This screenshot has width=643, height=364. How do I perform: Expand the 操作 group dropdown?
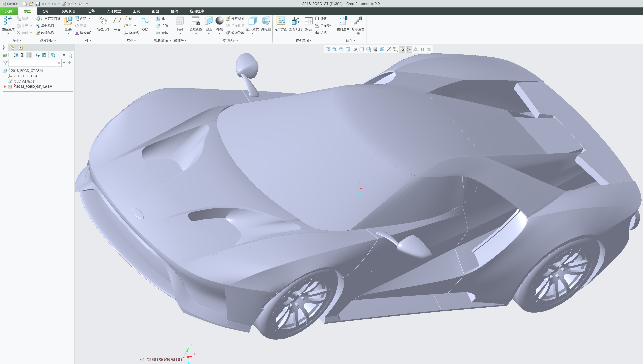pyautogui.click(x=17, y=40)
